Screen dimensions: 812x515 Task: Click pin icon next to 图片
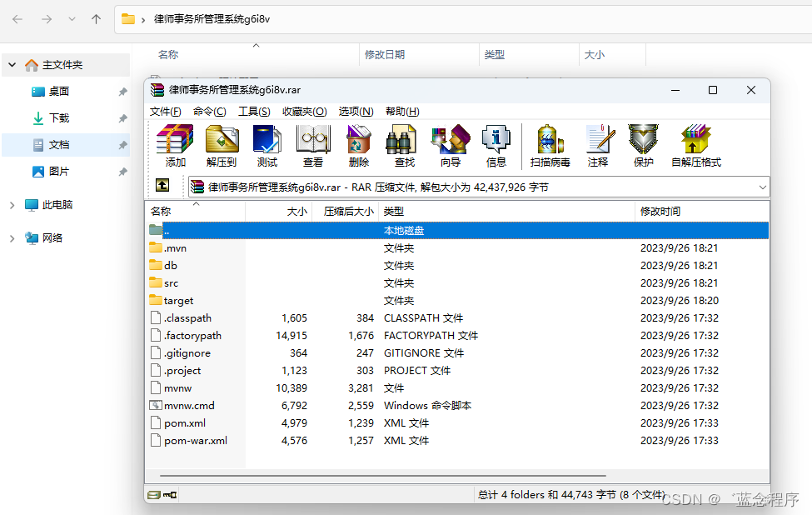tap(122, 172)
